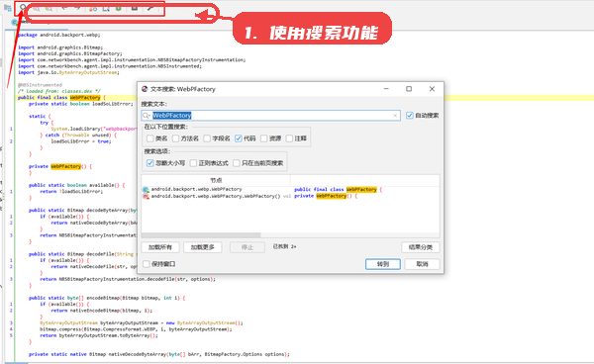Enable the 注释 checkbox
Screen dimensions: 594x364
click(289, 138)
